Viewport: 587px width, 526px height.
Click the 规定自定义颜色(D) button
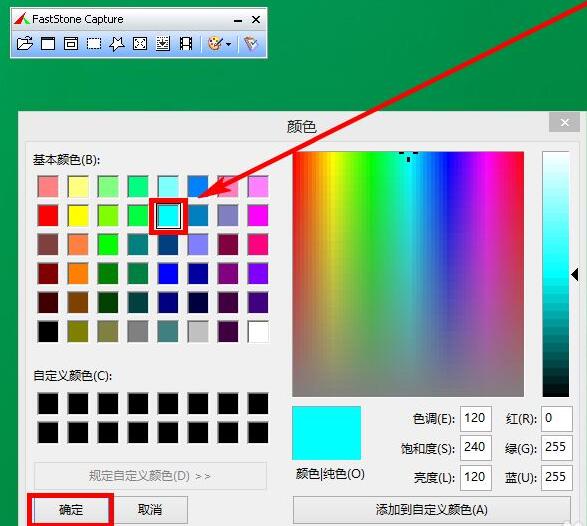coord(150,476)
